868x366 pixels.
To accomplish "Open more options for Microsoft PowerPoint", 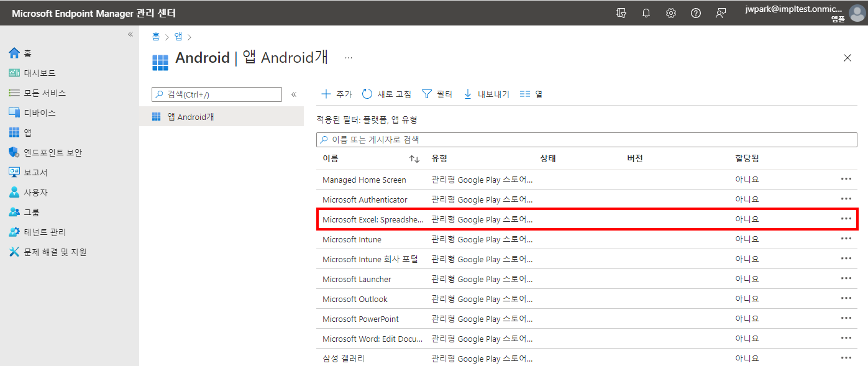I will 846,318.
